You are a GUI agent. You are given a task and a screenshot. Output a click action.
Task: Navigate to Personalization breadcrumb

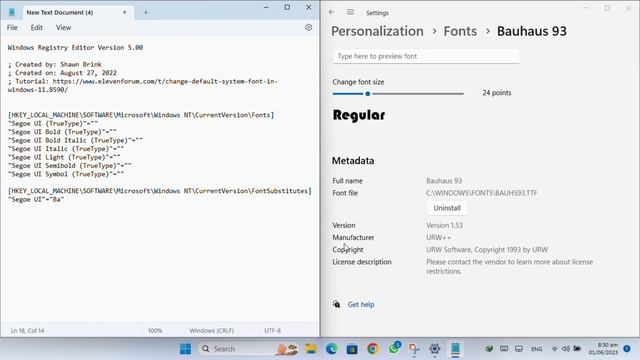click(x=377, y=31)
